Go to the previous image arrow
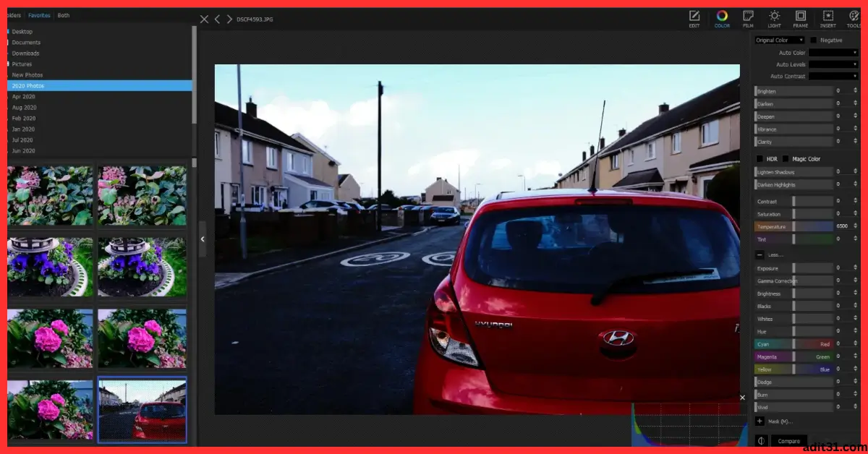868x454 pixels. pos(217,19)
